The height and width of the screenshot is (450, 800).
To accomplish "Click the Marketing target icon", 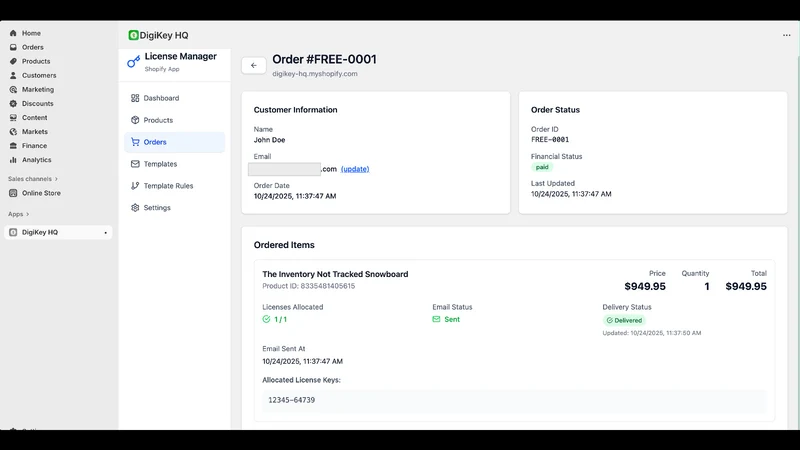I will [13, 89].
